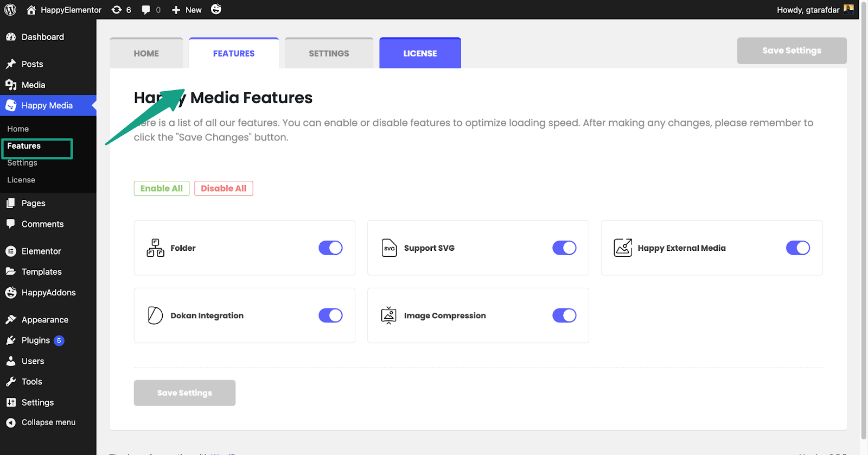Click the Pages sidebar icon
Screen dimensions: 868x455
tap(11, 203)
